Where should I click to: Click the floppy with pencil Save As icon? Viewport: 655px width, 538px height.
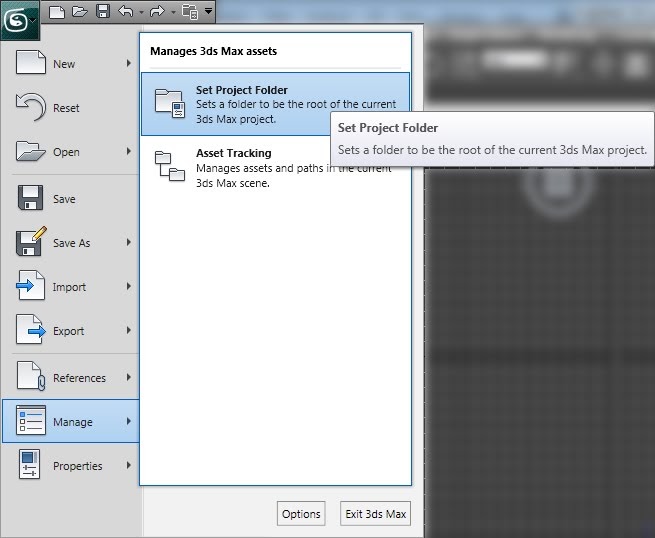point(31,241)
